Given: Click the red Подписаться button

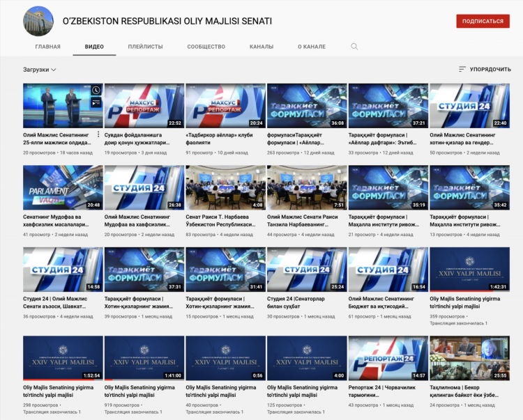Looking at the screenshot, I should coord(483,21).
